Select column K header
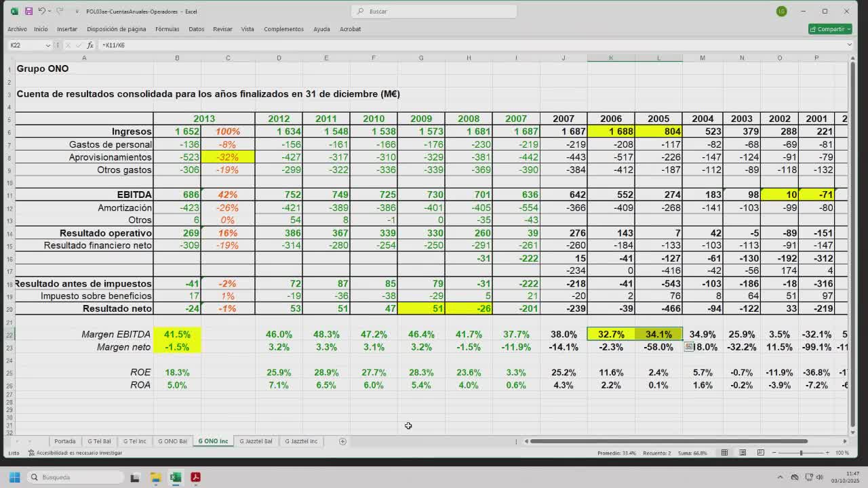Viewport: 868px width, 488px height. point(611,58)
